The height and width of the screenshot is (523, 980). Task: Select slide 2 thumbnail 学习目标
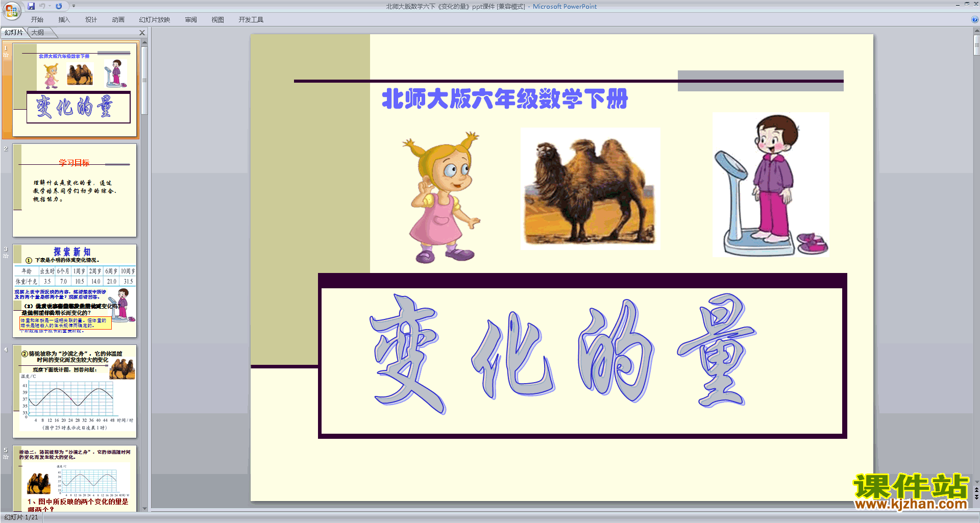coord(75,190)
